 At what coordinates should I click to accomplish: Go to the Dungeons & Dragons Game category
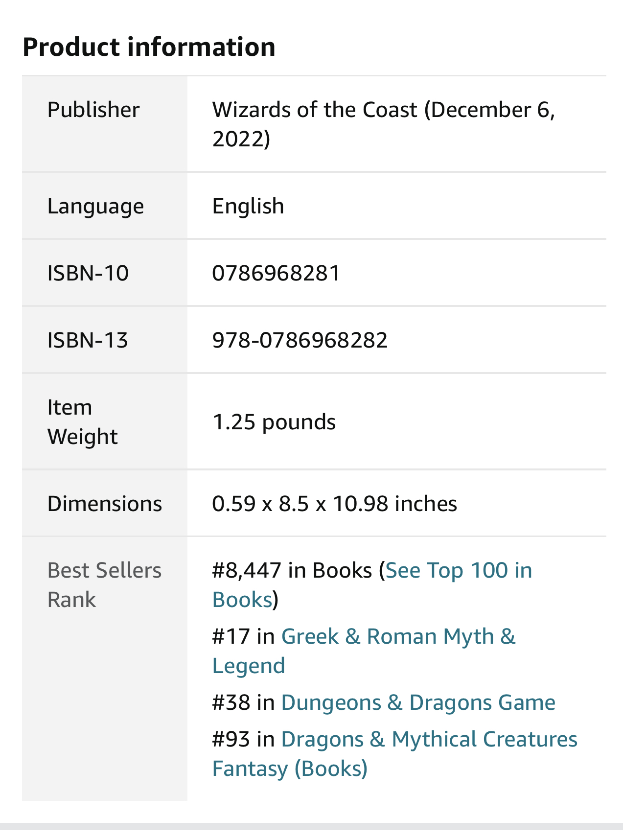pos(418,703)
